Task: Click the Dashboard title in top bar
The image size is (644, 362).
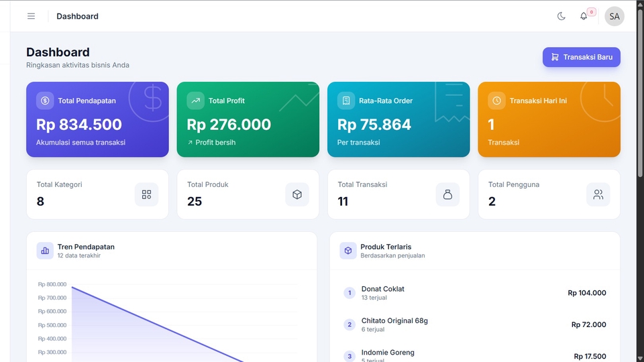Action: click(x=77, y=16)
